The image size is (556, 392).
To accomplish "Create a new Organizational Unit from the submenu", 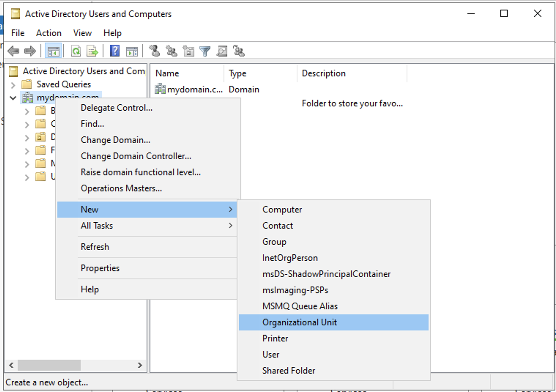I will tap(334, 322).
